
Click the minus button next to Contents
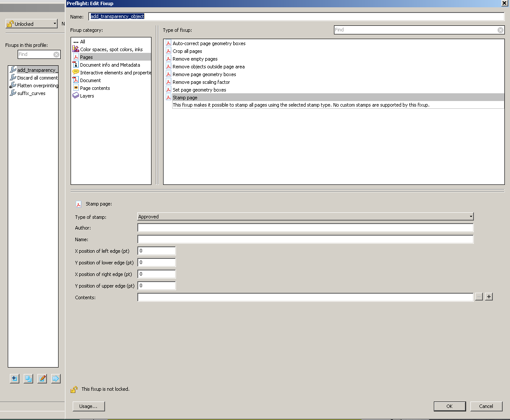479,297
